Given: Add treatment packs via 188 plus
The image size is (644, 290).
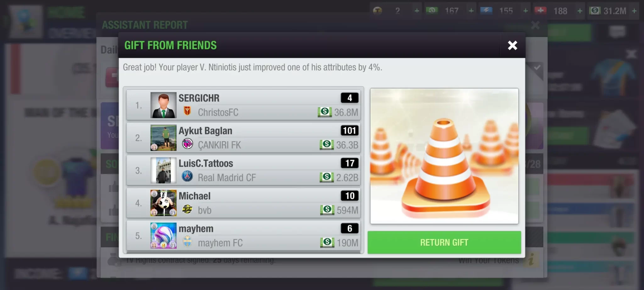Looking at the screenshot, I should pyautogui.click(x=580, y=11).
